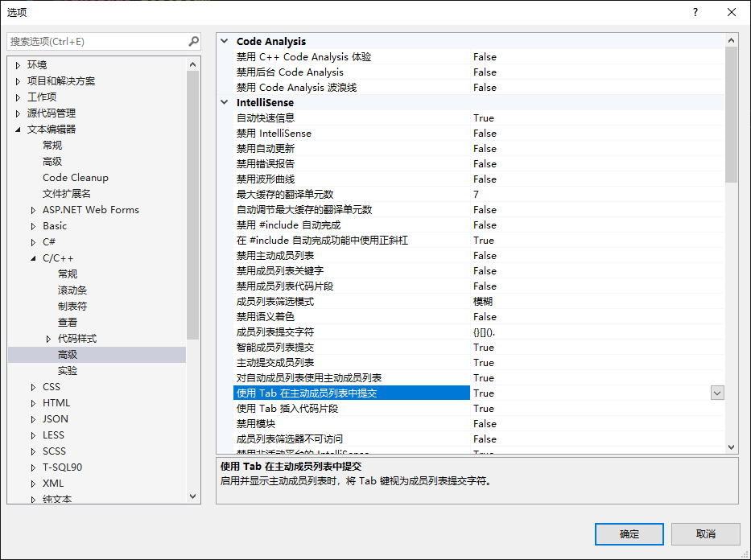Select the 代码样式 tree item
Screen dimensions: 751x560
pos(76,338)
